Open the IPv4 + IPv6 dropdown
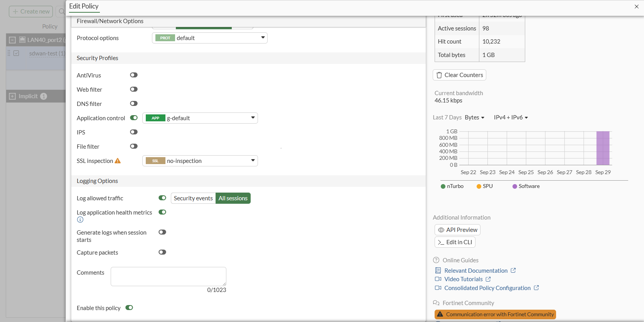The height and width of the screenshot is (322, 644). (511, 117)
